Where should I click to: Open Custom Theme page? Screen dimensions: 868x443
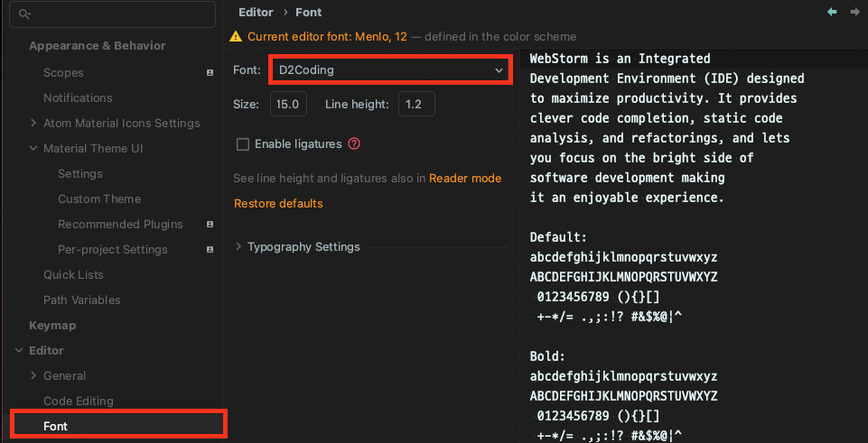pos(99,199)
